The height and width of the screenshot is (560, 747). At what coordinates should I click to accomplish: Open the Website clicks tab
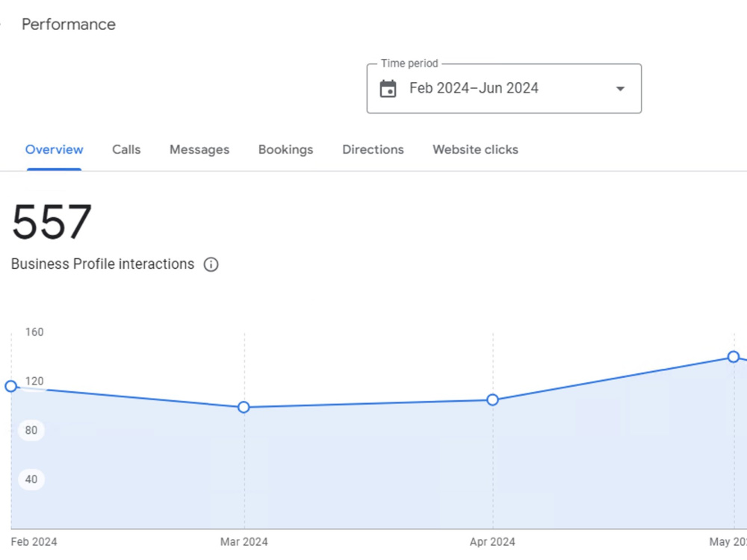(x=475, y=149)
